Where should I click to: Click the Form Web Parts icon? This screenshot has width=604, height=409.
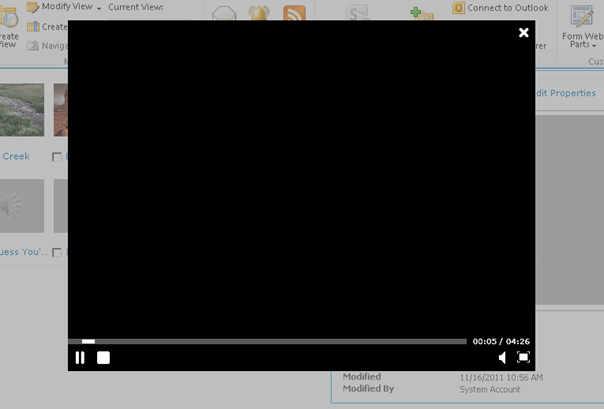point(582,17)
